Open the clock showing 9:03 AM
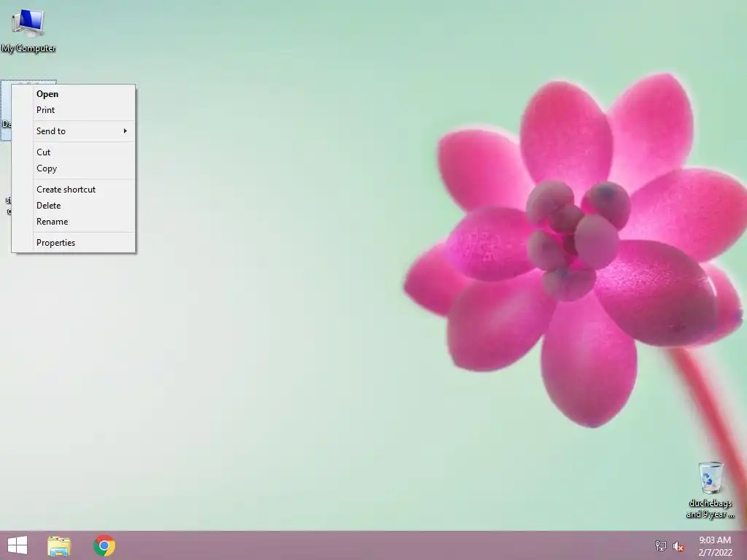Screen dimensions: 747x560 [x=715, y=545]
